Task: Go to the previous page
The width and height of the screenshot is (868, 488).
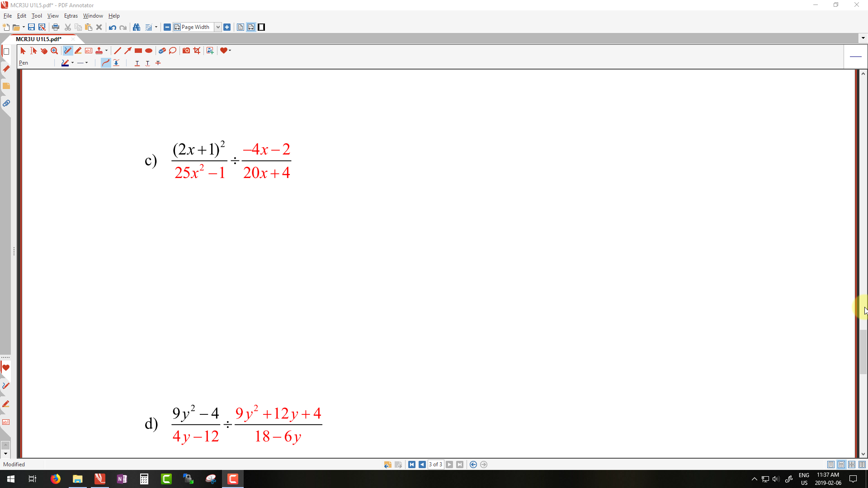Action: pyautogui.click(x=422, y=465)
